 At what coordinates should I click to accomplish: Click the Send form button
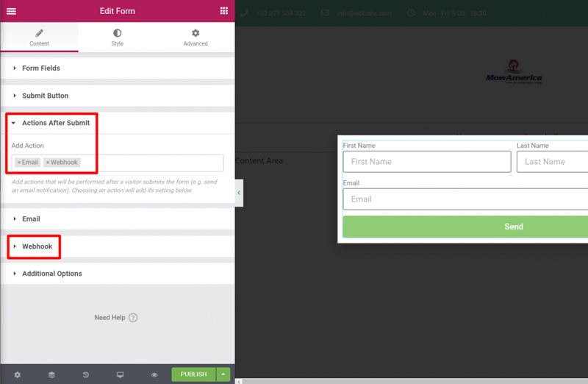point(465,227)
